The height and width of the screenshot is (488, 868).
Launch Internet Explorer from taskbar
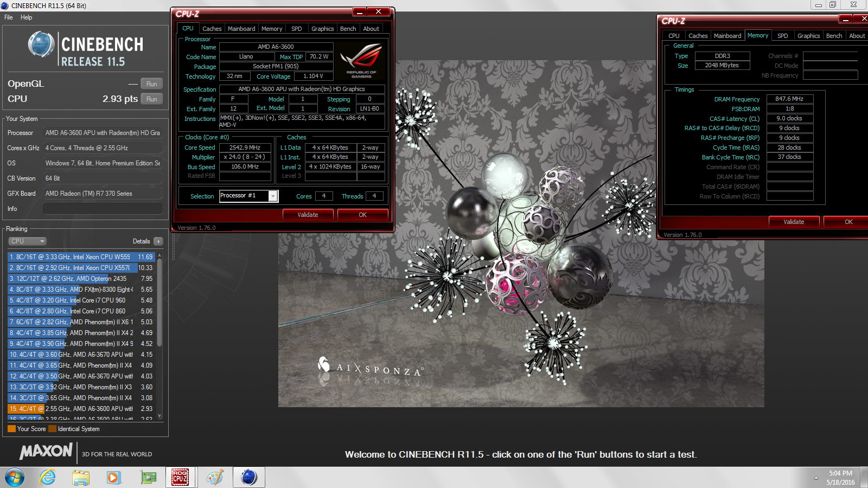coord(48,477)
